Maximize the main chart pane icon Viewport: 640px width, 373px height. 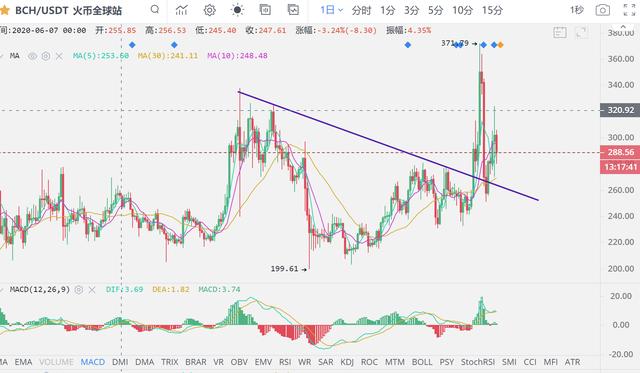point(581,32)
